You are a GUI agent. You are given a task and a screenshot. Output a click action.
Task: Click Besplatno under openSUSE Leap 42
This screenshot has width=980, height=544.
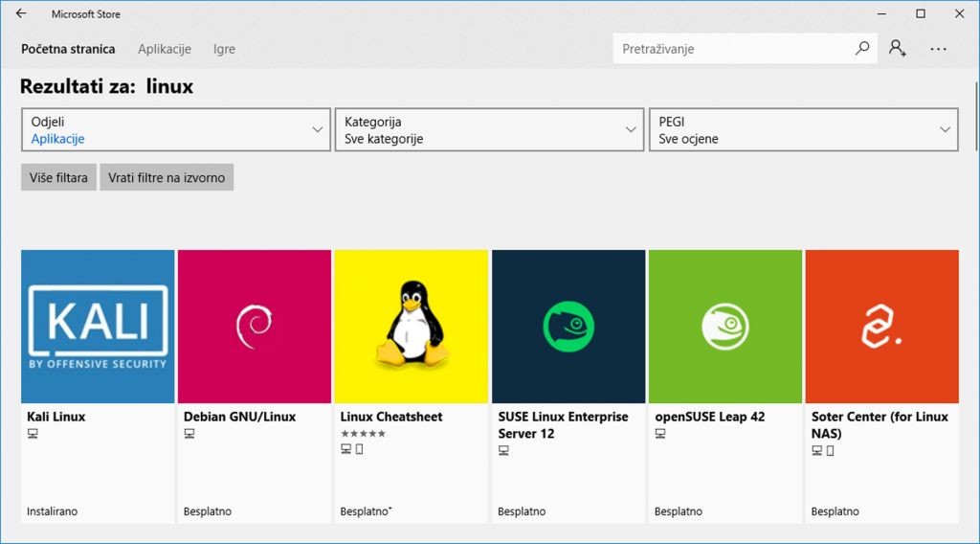[x=679, y=510]
